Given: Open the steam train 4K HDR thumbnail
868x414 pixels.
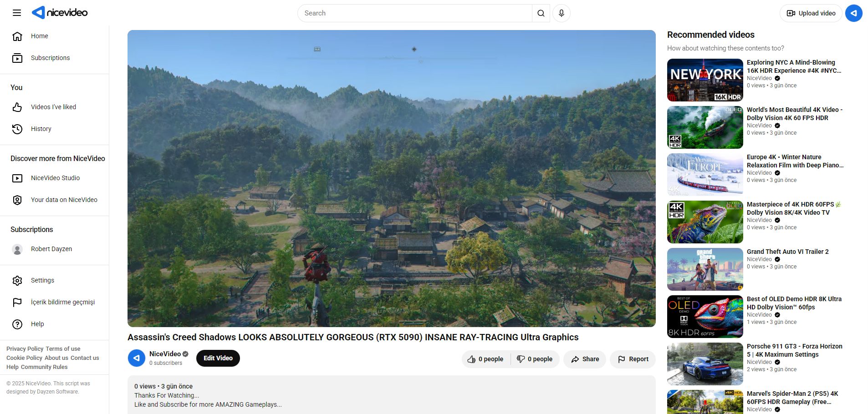Looking at the screenshot, I should (705, 127).
